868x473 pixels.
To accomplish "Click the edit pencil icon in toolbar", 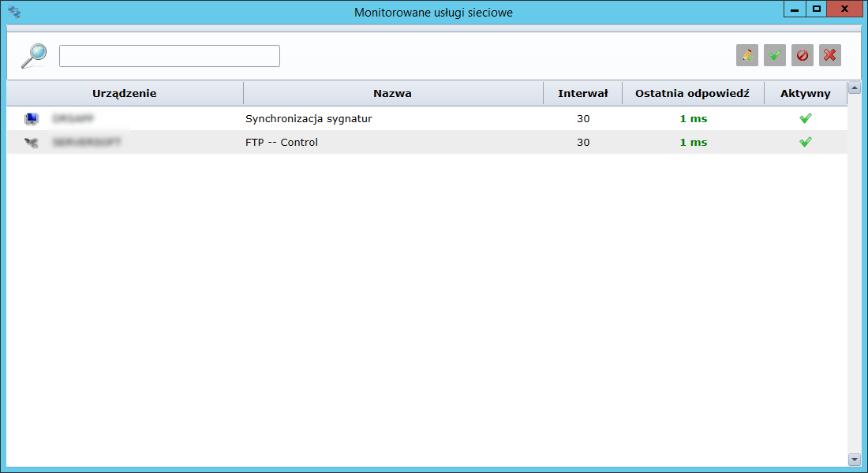I will 746,55.
